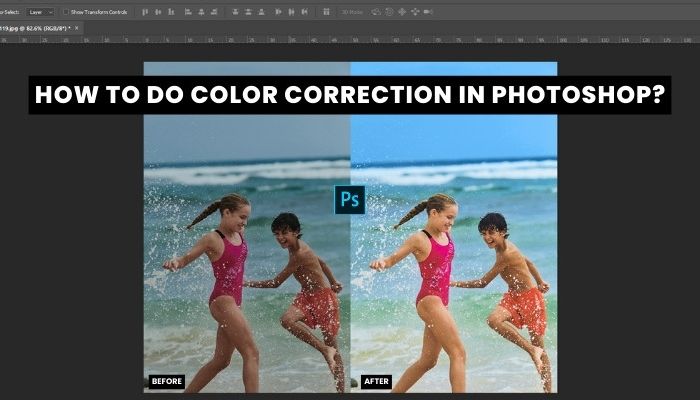Click the align vertical centers icon
The height and width of the screenshot is (400, 700).
click(x=158, y=12)
